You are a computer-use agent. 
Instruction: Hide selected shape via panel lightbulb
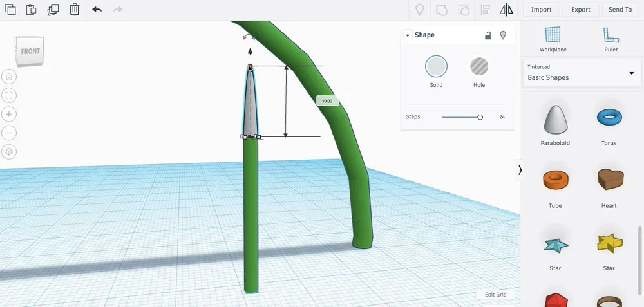pyautogui.click(x=503, y=35)
